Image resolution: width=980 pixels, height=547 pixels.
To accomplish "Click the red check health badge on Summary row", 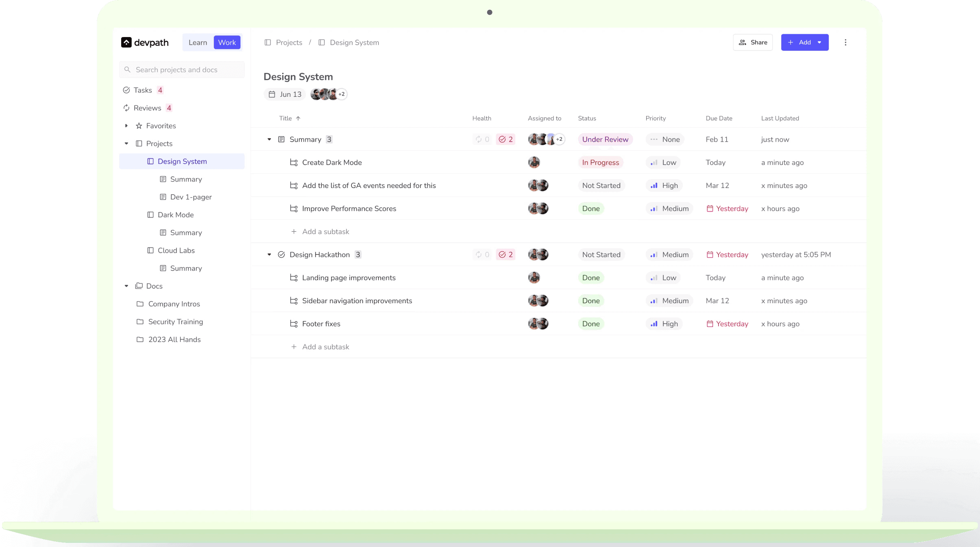I will 505,139.
